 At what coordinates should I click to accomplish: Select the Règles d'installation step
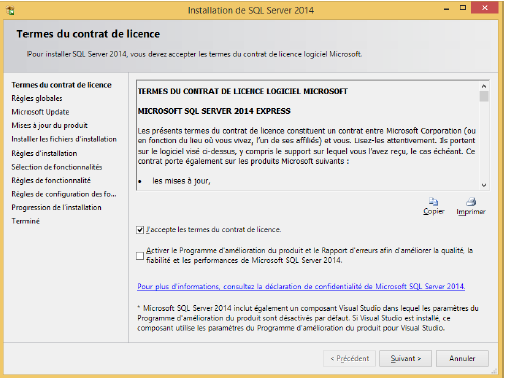(44, 153)
